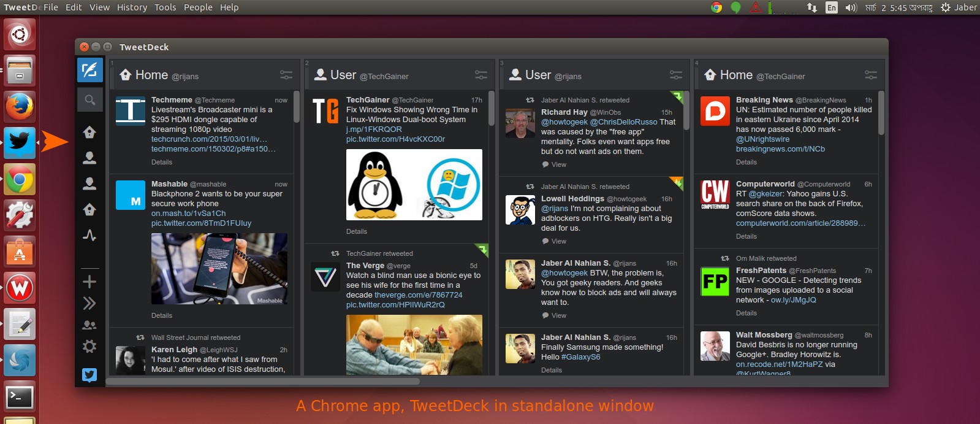Screen dimensions: 980x424
Task: Click the horizontal scrollbar below columns
Action: pos(263,381)
